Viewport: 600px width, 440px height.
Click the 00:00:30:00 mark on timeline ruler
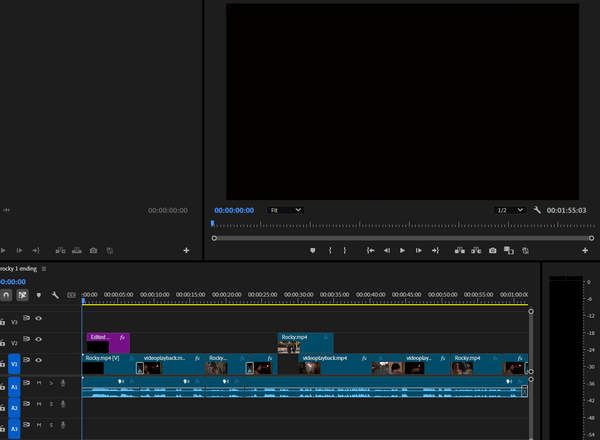pos(298,295)
